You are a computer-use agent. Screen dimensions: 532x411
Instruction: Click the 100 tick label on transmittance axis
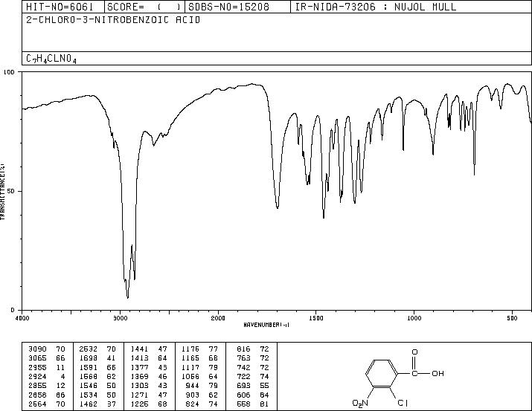tap(8, 72)
